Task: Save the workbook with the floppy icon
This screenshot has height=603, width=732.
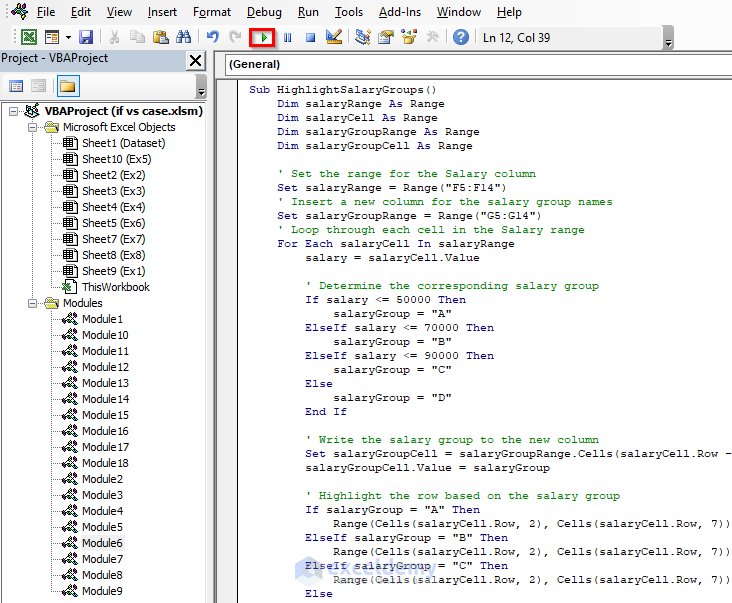Action: [86, 37]
